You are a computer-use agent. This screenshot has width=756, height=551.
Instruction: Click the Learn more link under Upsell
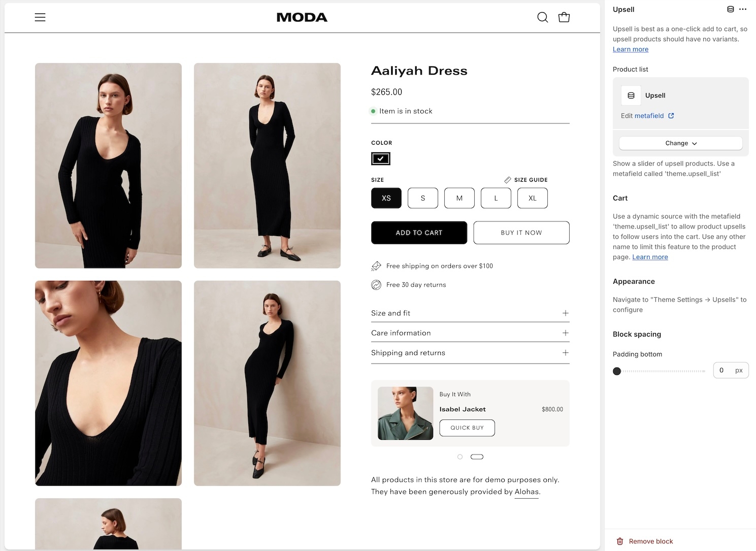pos(630,49)
